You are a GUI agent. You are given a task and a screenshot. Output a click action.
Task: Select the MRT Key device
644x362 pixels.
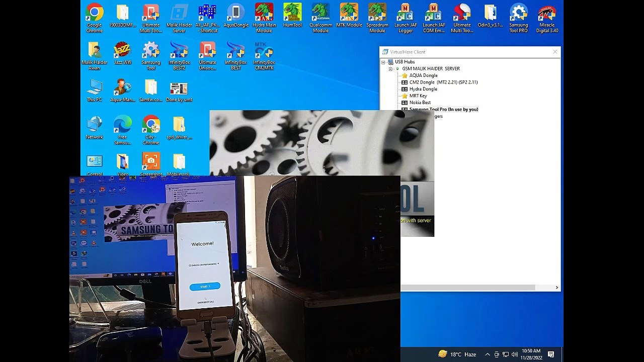coord(418,96)
